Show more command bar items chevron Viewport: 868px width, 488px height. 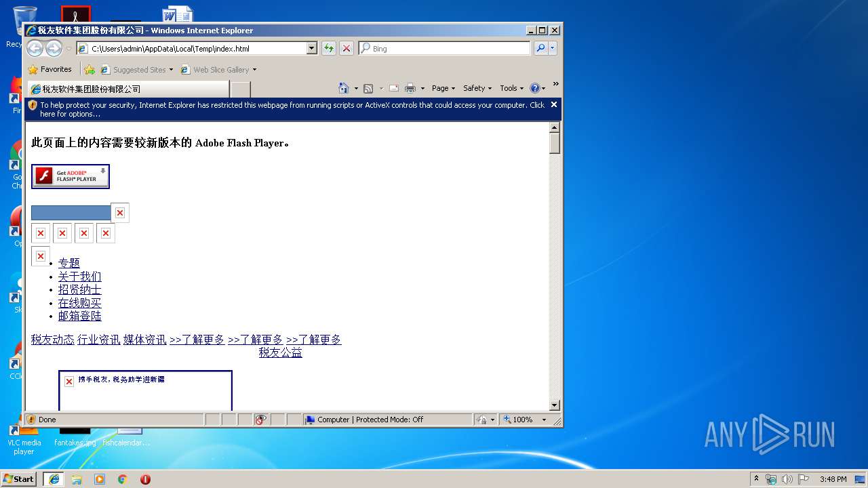click(555, 84)
